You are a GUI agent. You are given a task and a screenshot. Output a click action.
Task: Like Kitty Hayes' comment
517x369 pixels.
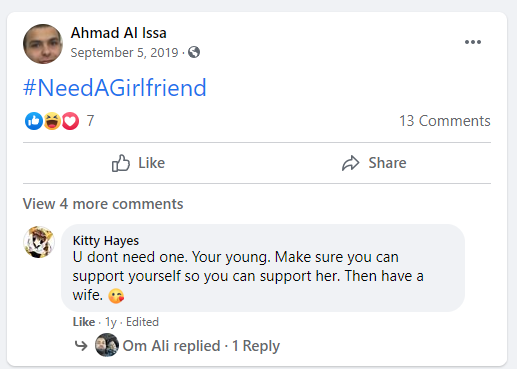click(84, 322)
